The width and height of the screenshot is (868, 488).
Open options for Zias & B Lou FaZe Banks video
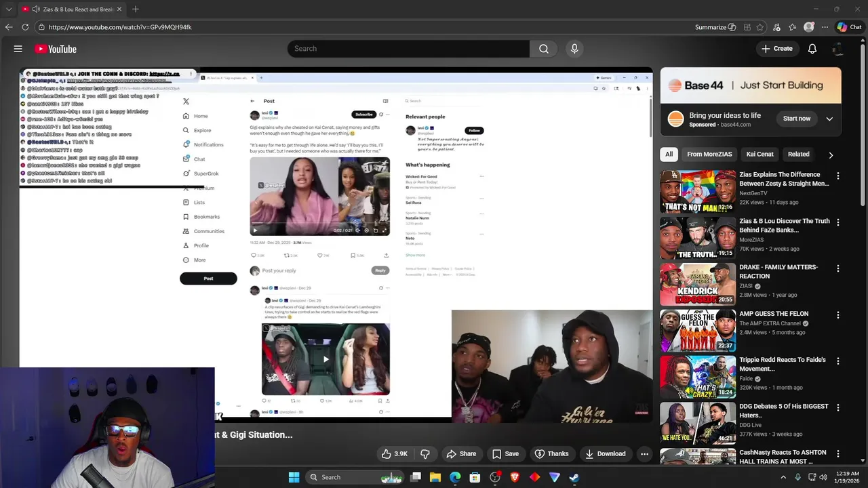(x=837, y=222)
